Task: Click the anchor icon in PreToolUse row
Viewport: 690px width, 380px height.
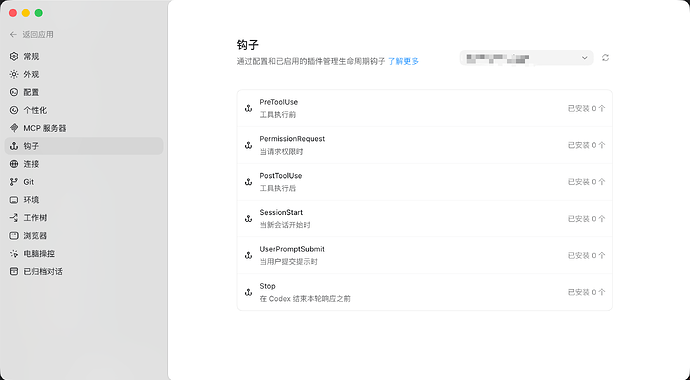Action: click(249, 108)
